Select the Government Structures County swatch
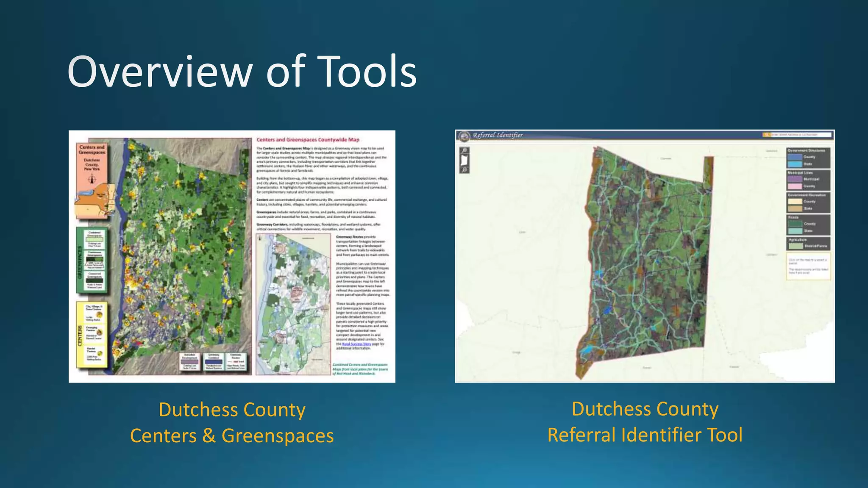This screenshot has height=488, width=868. (x=795, y=157)
